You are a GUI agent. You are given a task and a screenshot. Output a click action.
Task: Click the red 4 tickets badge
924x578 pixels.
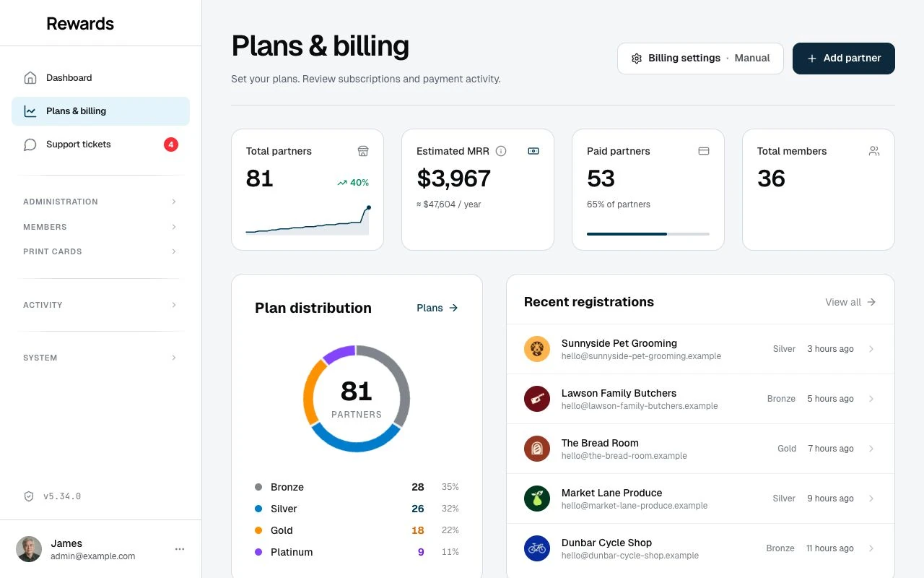[171, 144]
